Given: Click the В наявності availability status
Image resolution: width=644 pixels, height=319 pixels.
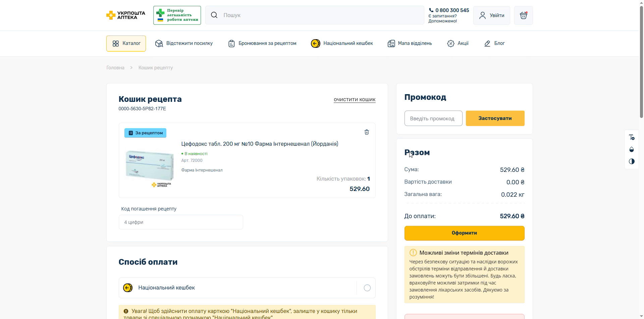Looking at the screenshot, I should [195, 154].
